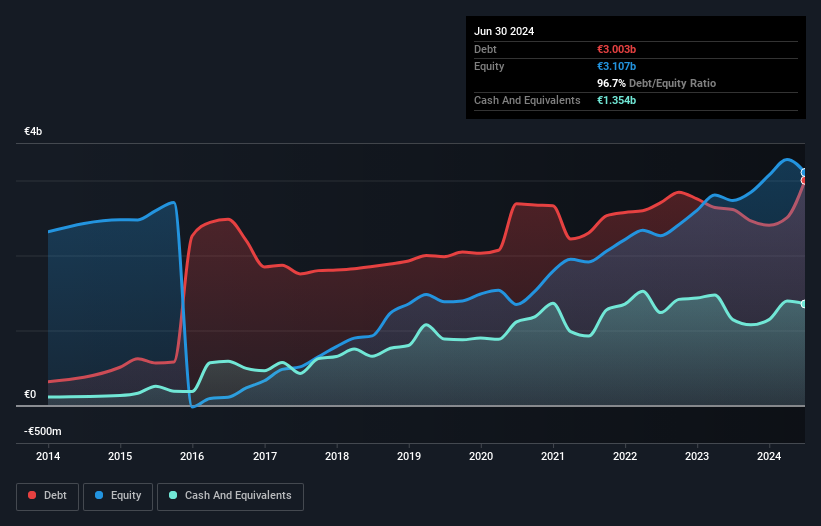Click the 2019 x-axis label

point(409,456)
